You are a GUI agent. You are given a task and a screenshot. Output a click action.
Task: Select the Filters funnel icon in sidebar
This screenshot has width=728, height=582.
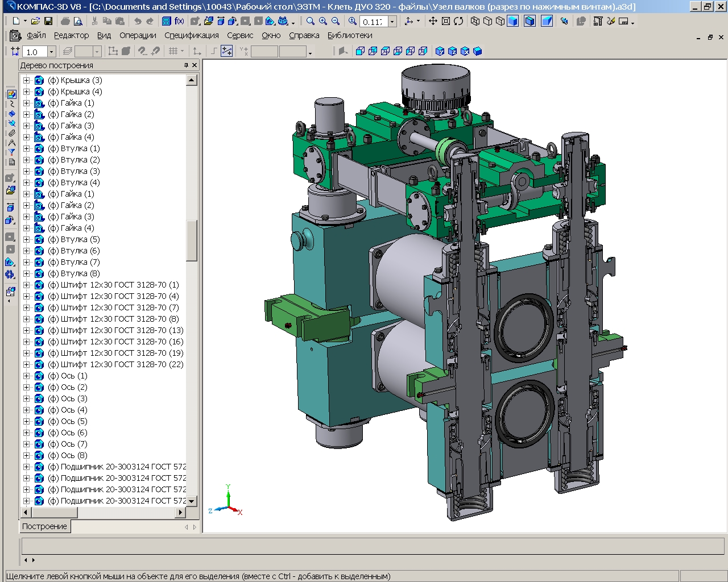(x=11, y=152)
